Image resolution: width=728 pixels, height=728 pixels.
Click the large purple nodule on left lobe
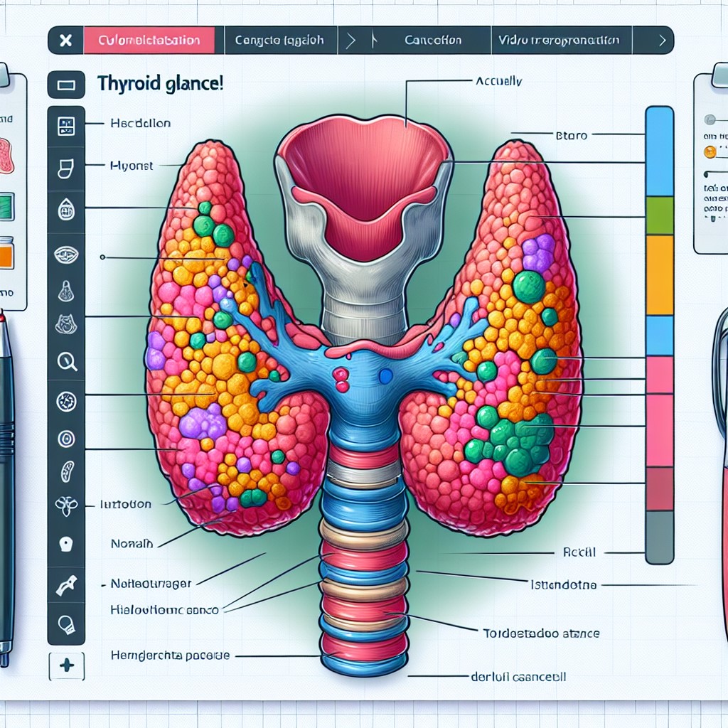(x=203, y=422)
